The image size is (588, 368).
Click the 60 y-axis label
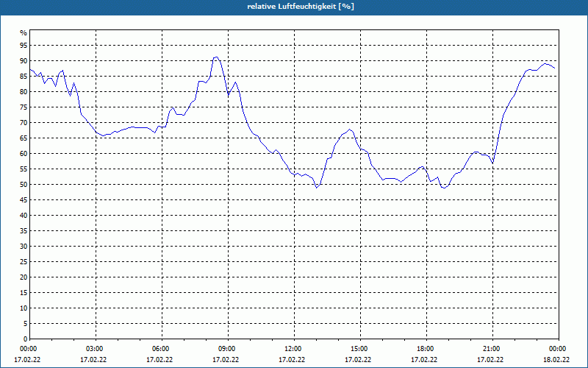pos(24,154)
